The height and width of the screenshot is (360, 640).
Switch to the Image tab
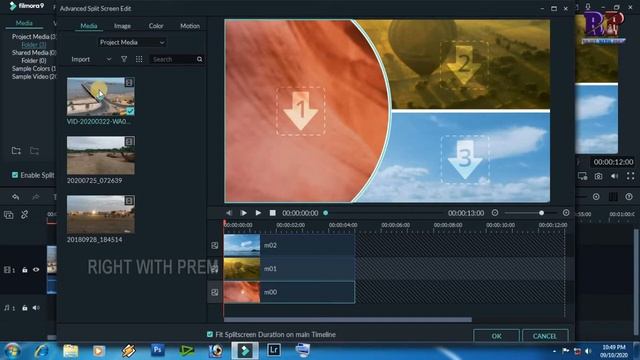pyautogui.click(x=122, y=26)
